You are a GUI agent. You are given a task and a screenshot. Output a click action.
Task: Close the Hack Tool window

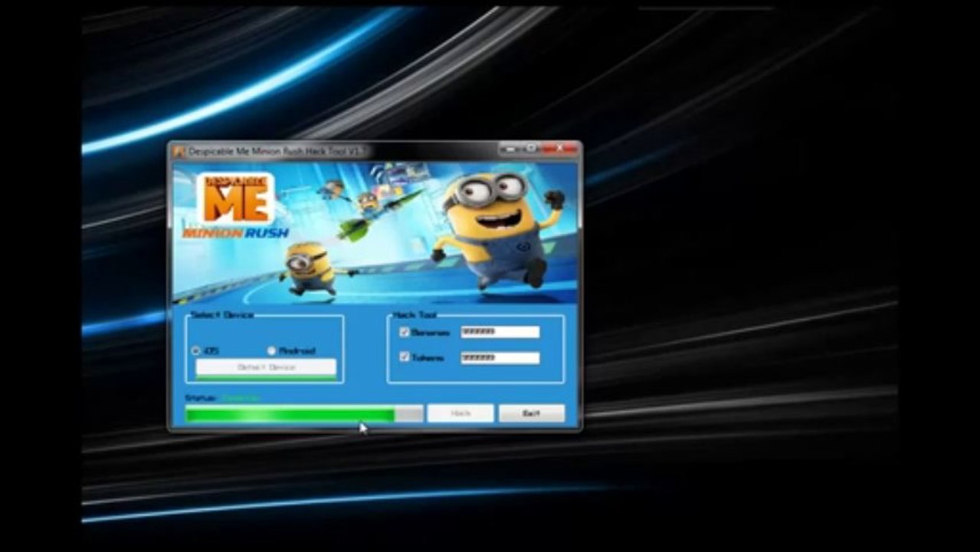(559, 149)
